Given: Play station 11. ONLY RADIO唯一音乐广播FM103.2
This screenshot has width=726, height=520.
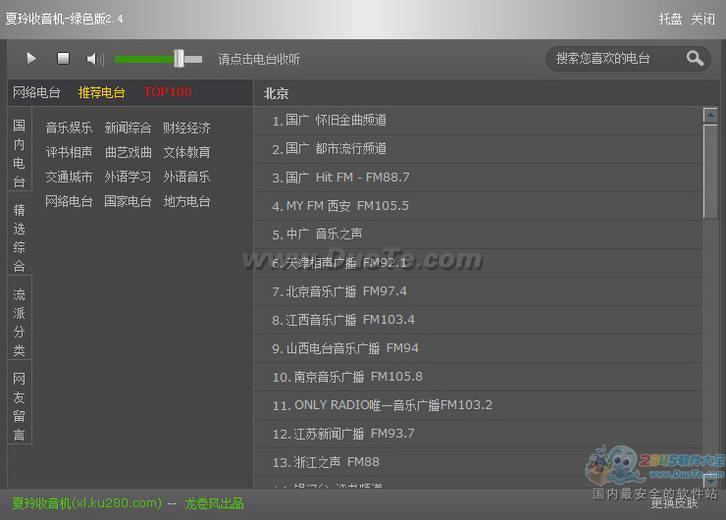Looking at the screenshot, I should pyautogui.click(x=478, y=406).
